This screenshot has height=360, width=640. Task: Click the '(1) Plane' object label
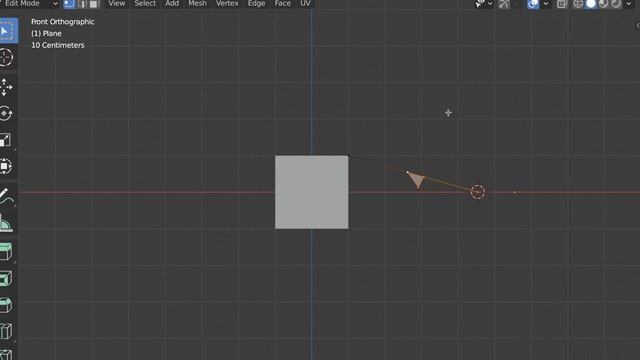tap(47, 33)
